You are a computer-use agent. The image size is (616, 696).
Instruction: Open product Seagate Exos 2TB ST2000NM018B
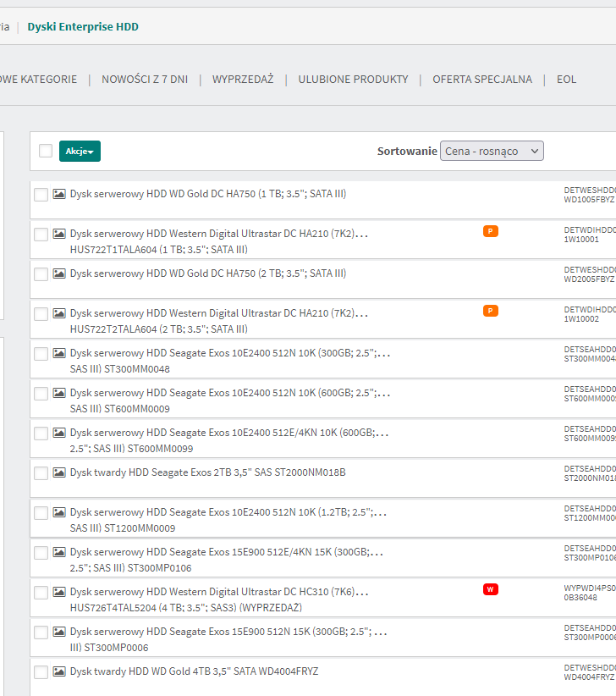tap(207, 472)
